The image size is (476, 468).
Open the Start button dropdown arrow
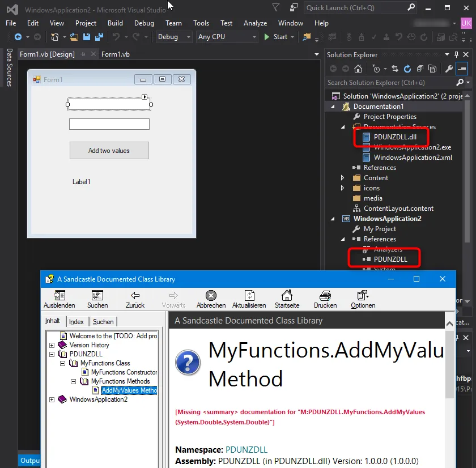tap(292, 37)
